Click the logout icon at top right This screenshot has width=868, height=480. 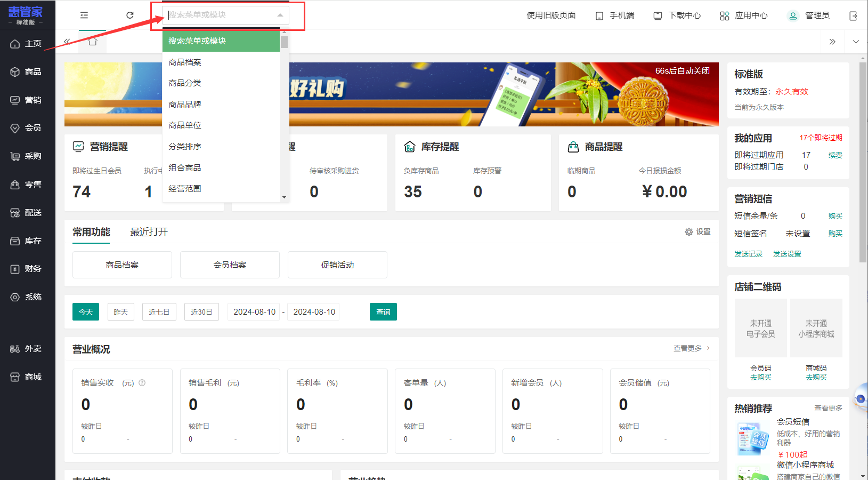853,15
